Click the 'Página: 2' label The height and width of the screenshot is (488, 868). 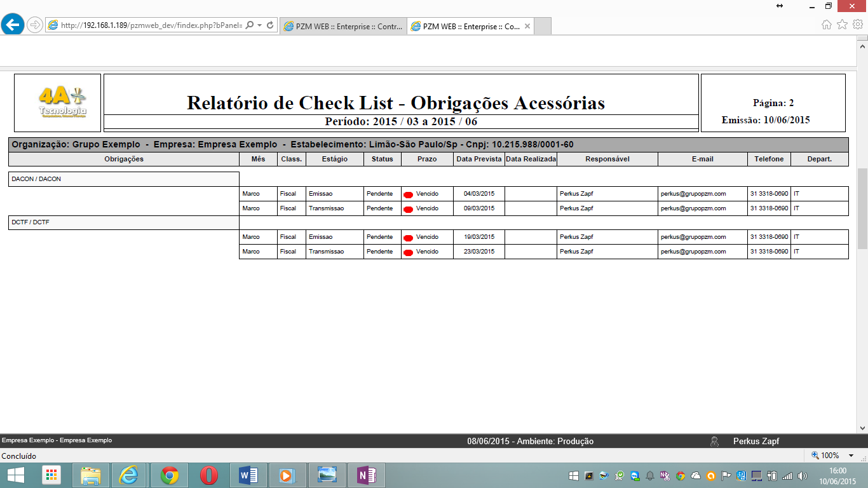point(773,102)
